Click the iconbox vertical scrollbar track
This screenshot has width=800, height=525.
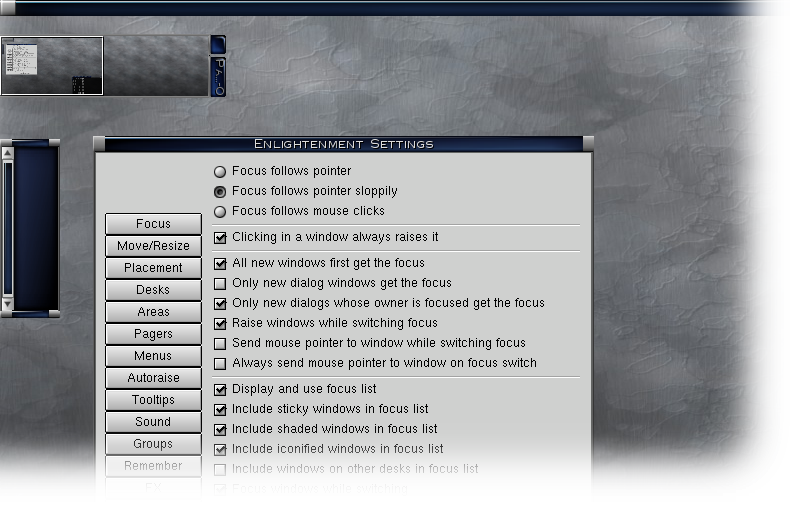coord(7,228)
